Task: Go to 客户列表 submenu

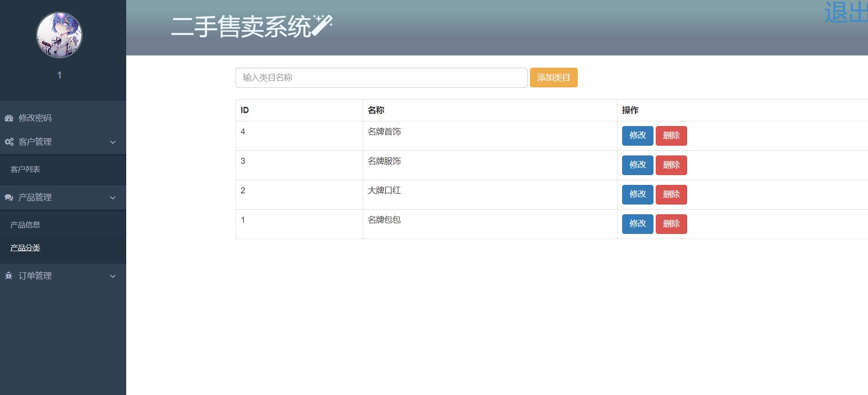Action: (25, 169)
